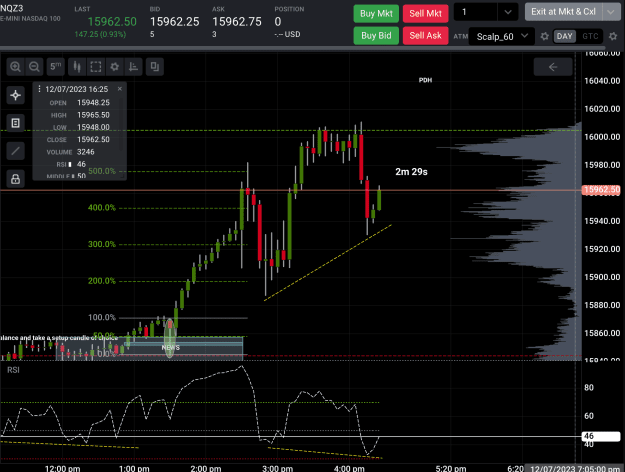Click the 100.0% Fibonacci level label

[102, 318]
